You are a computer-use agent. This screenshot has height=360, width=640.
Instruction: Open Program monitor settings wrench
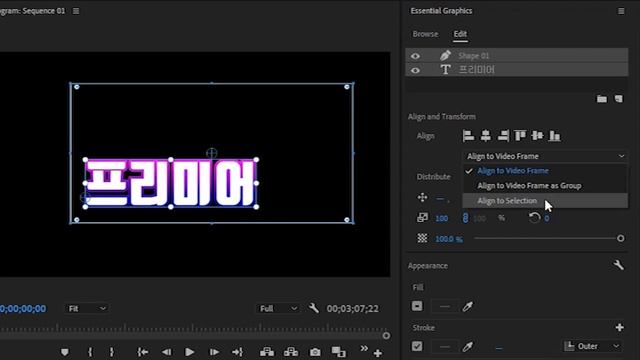pos(313,308)
